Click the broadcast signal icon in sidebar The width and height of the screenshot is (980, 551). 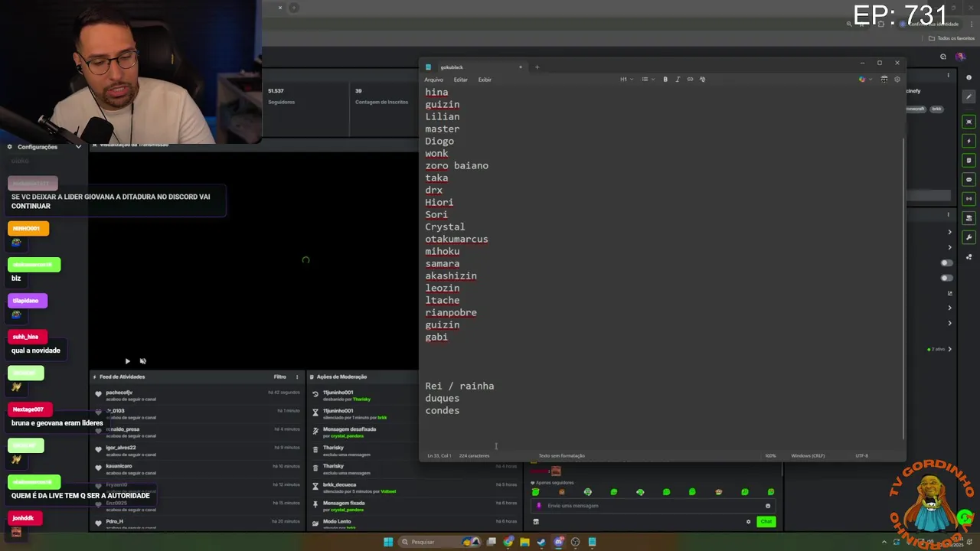tap(969, 199)
